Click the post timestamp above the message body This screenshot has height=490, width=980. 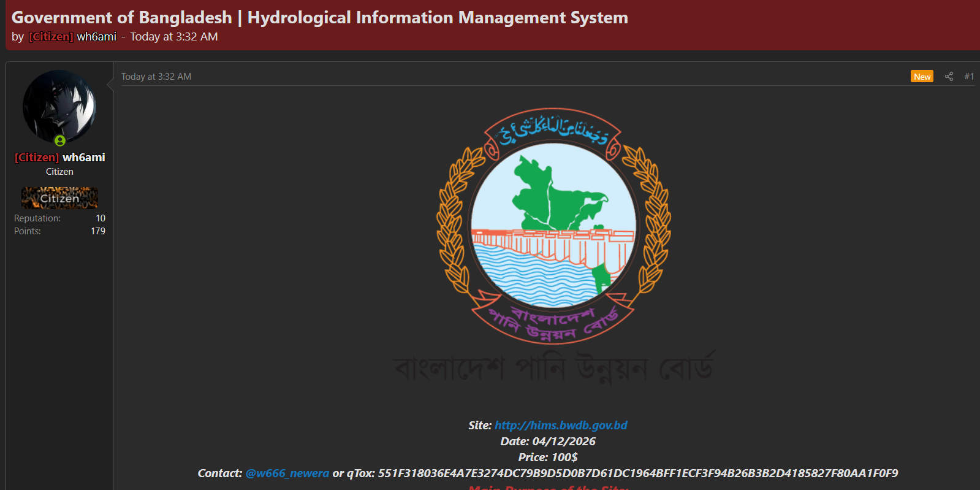[x=156, y=77]
